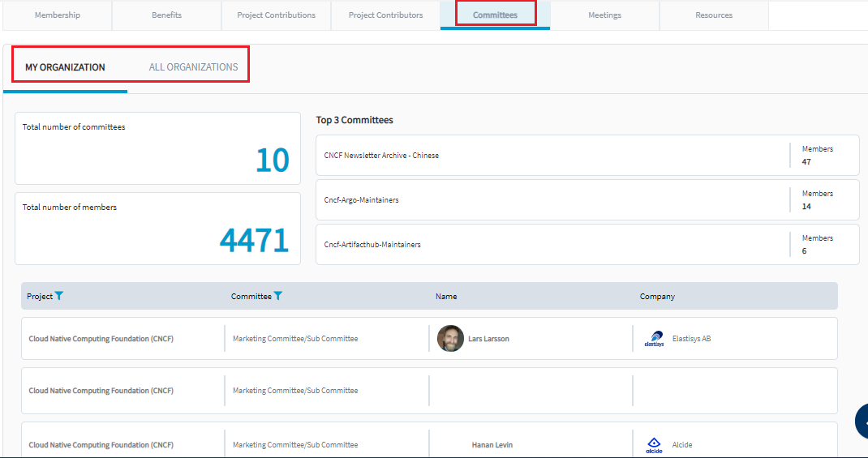The image size is (868, 458).
Task: Click the Committee column header label
Action: pos(251,297)
